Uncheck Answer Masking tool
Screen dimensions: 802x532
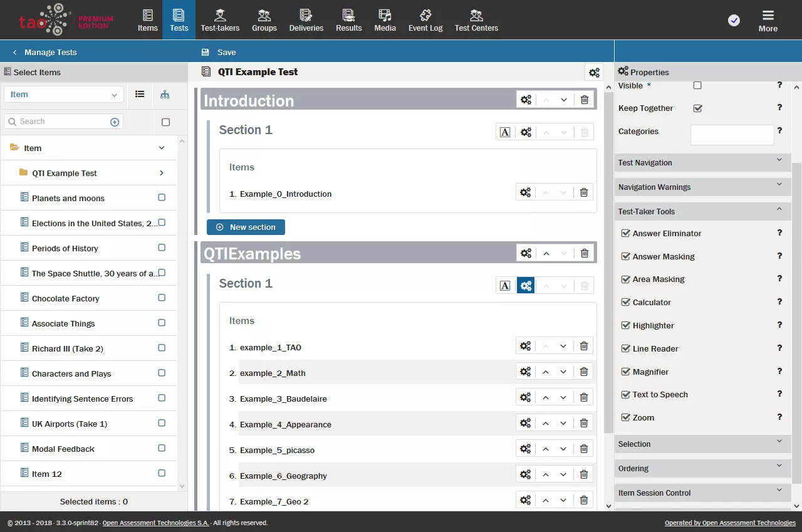625,256
